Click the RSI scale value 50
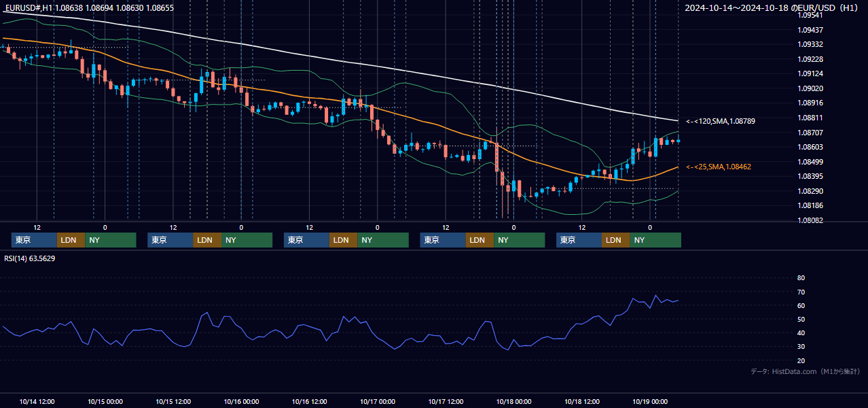This screenshot has height=408, width=868. pyautogui.click(x=801, y=320)
